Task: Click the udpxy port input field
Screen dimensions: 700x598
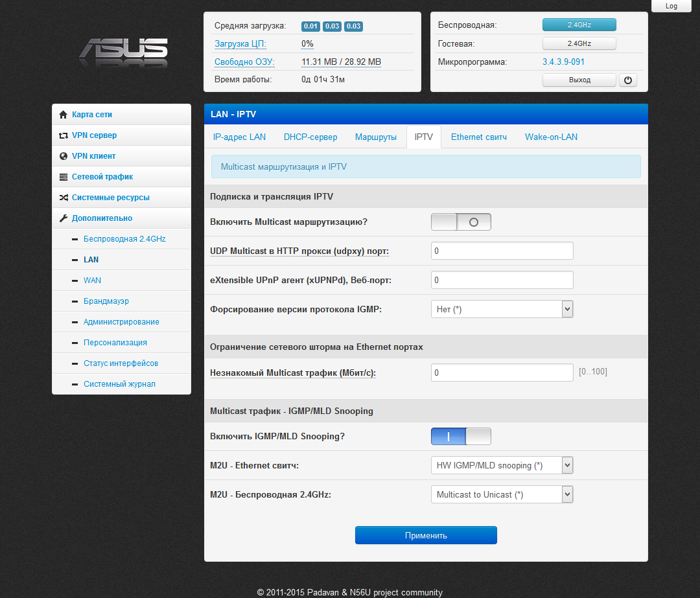Action: 502,251
